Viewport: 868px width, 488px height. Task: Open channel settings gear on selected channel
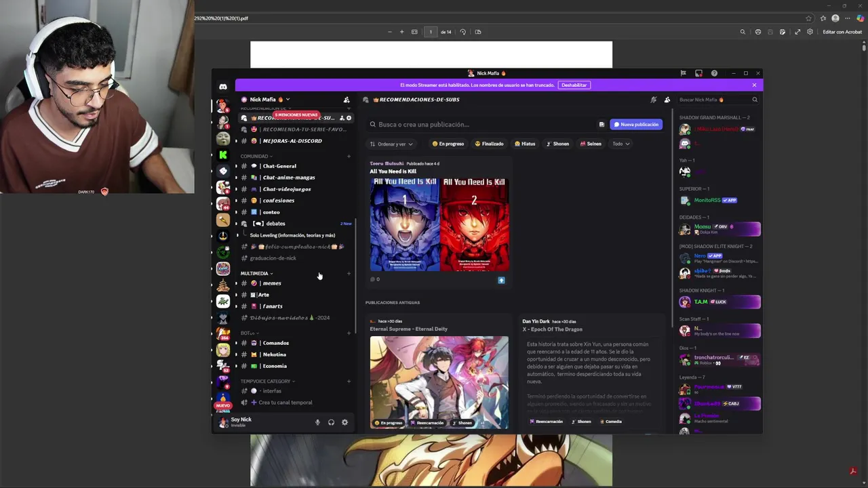pyautogui.click(x=349, y=118)
